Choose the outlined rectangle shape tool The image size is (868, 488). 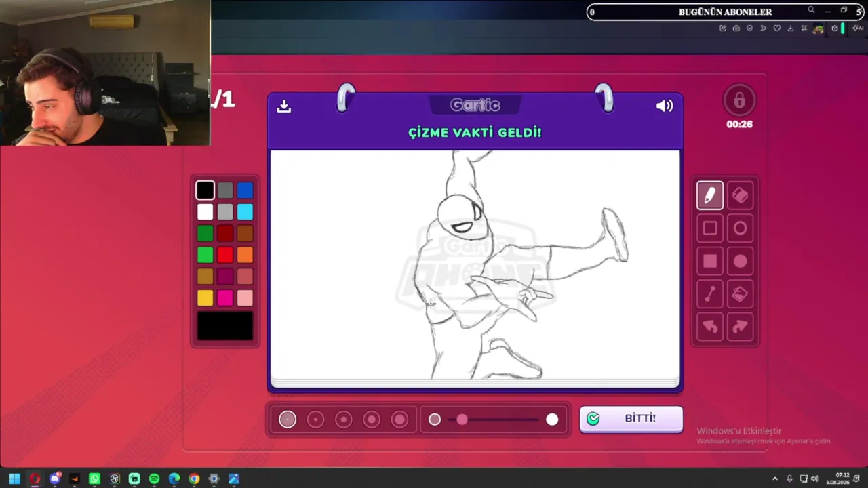click(x=710, y=228)
